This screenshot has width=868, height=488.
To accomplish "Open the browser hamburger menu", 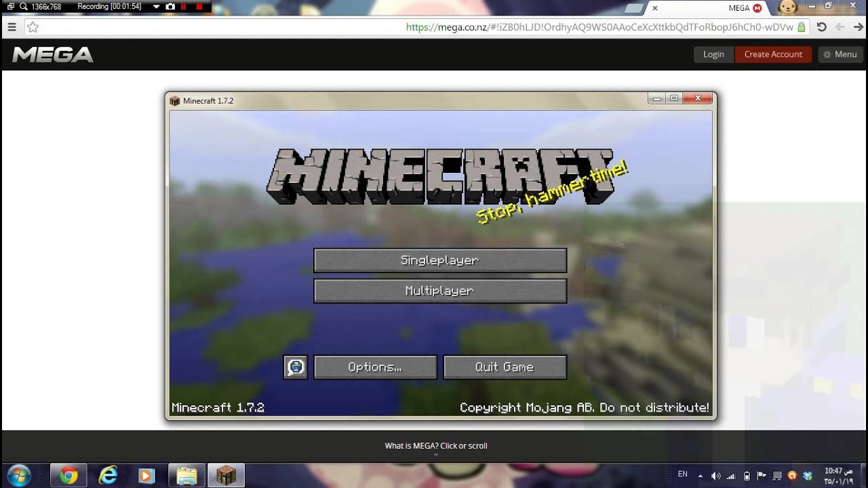I will click(x=11, y=27).
